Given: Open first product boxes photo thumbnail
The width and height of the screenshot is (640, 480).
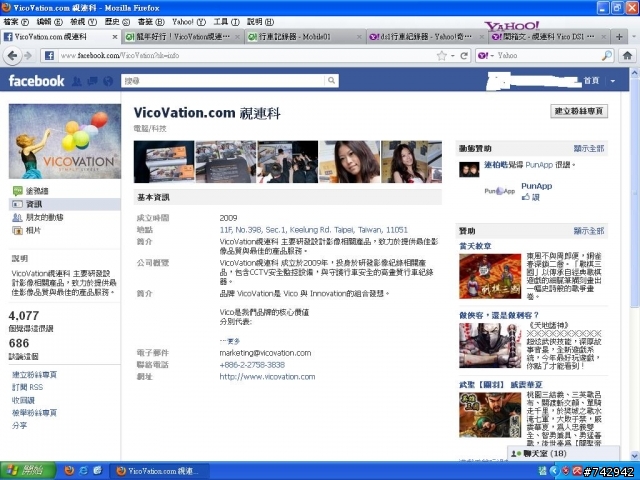Looking at the screenshot, I should click(x=164, y=162).
